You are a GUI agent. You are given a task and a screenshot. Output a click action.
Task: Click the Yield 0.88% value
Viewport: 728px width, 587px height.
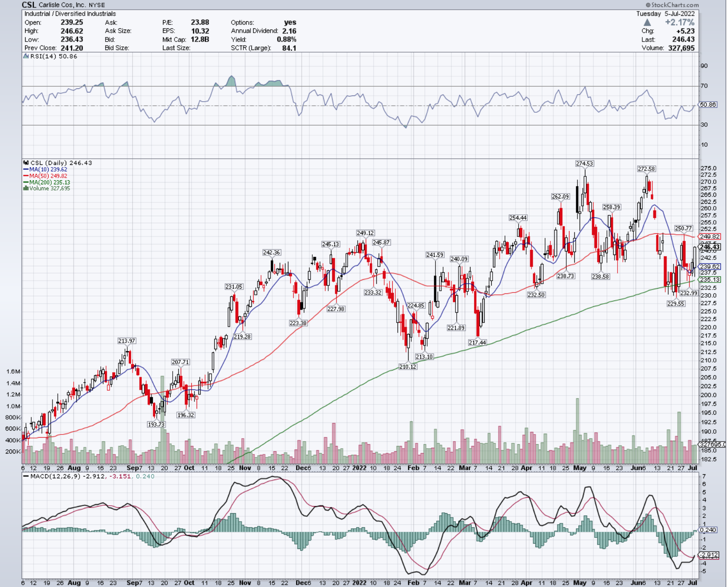coord(286,39)
